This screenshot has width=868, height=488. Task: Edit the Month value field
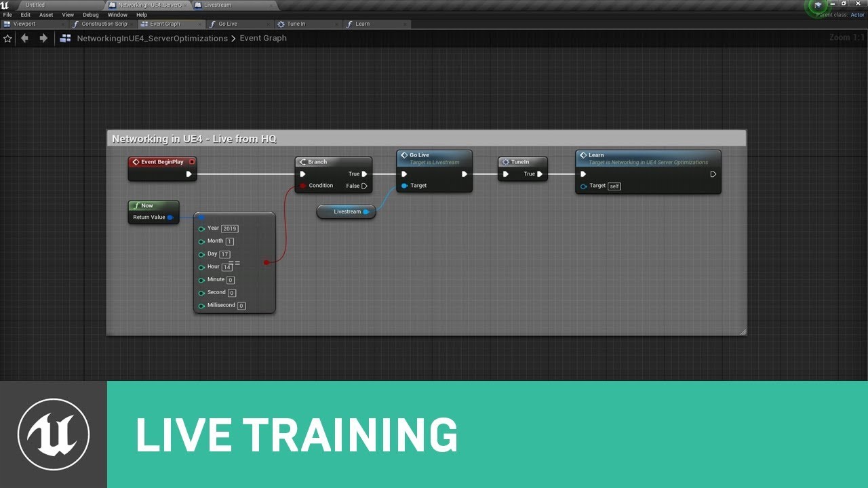tap(230, 242)
